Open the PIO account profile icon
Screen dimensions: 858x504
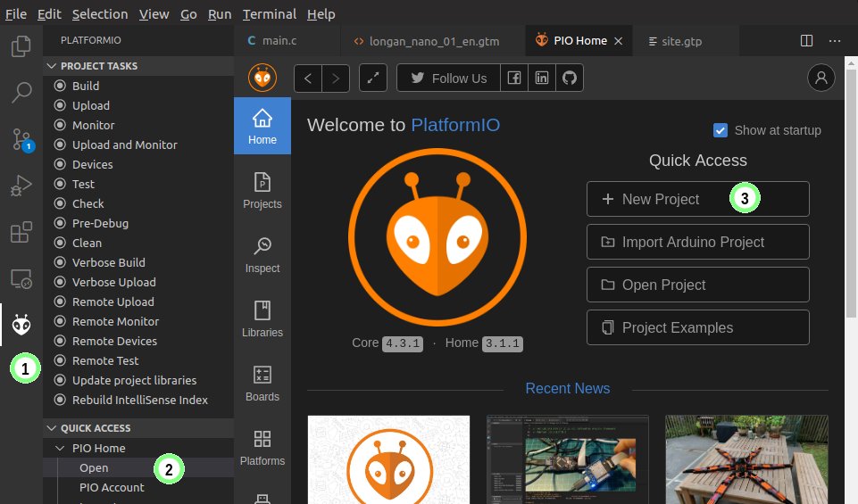coord(821,78)
